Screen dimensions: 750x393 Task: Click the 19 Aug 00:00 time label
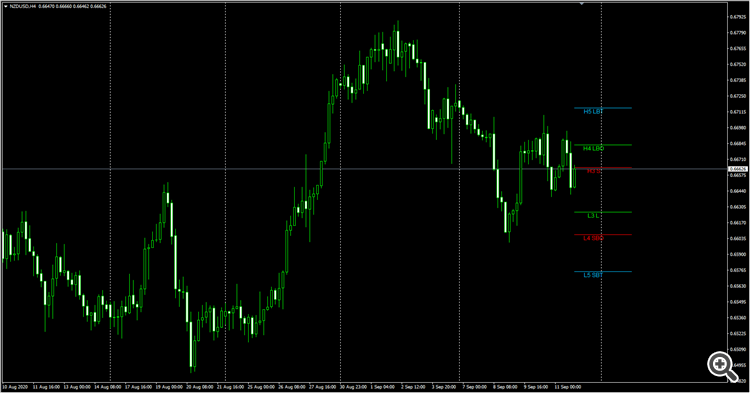pyautogui.click(x=170, y=387)
